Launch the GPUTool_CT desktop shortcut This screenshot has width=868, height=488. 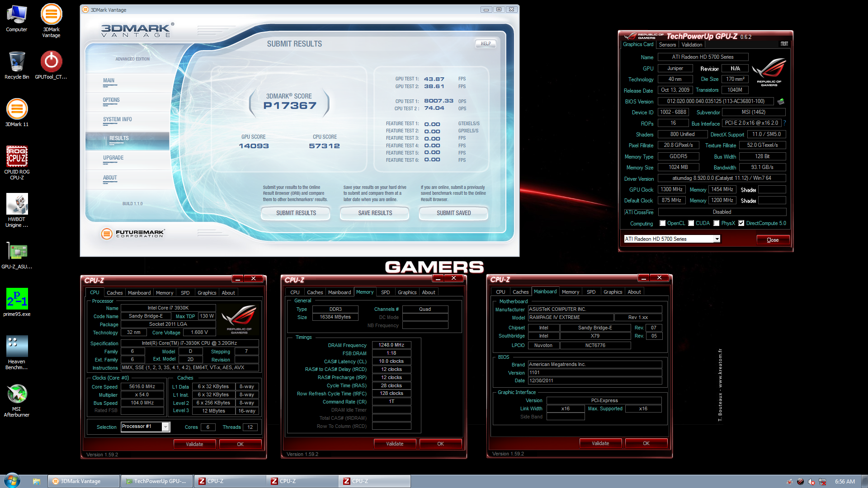(51, 65)
